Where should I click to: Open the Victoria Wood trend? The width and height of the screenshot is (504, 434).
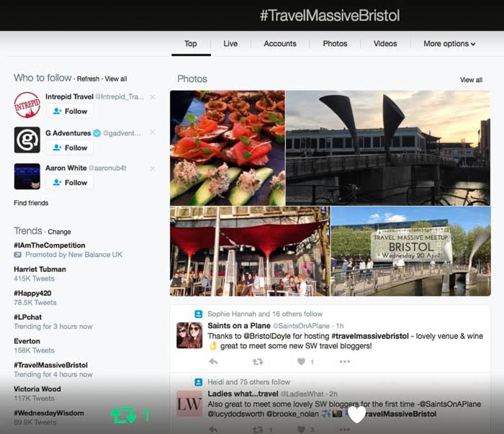37,389
